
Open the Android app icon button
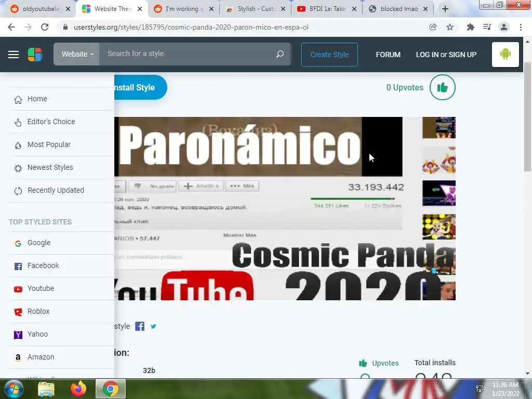click(x=505, y=54)
